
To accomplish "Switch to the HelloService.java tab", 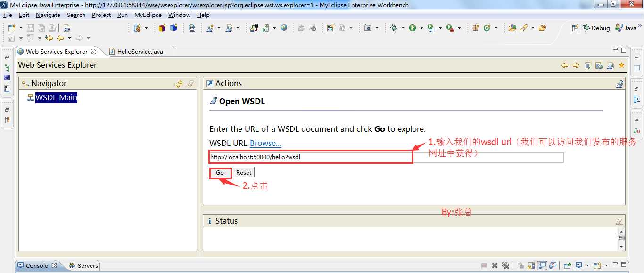I will coord(140,52).
